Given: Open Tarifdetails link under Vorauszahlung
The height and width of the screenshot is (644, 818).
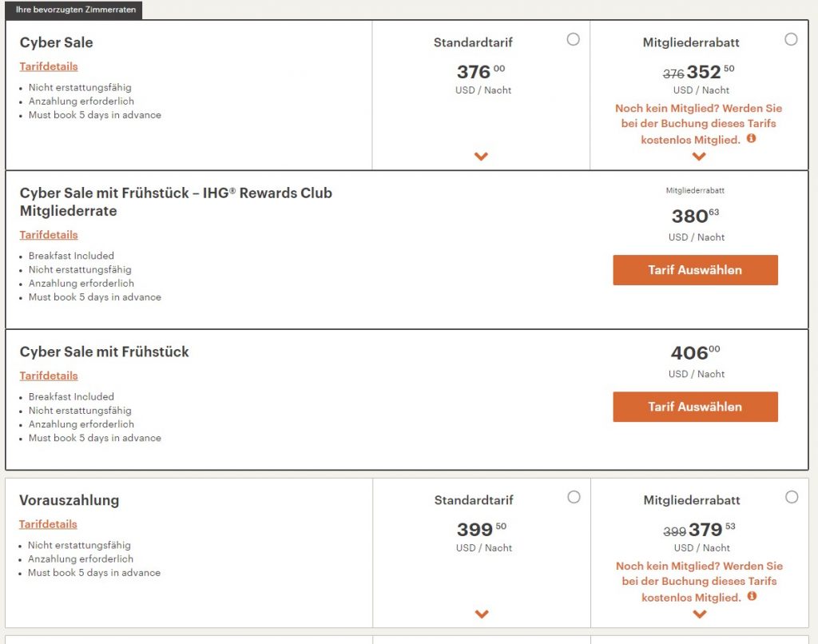Looking at the screenshot, I should pos(49,524).
